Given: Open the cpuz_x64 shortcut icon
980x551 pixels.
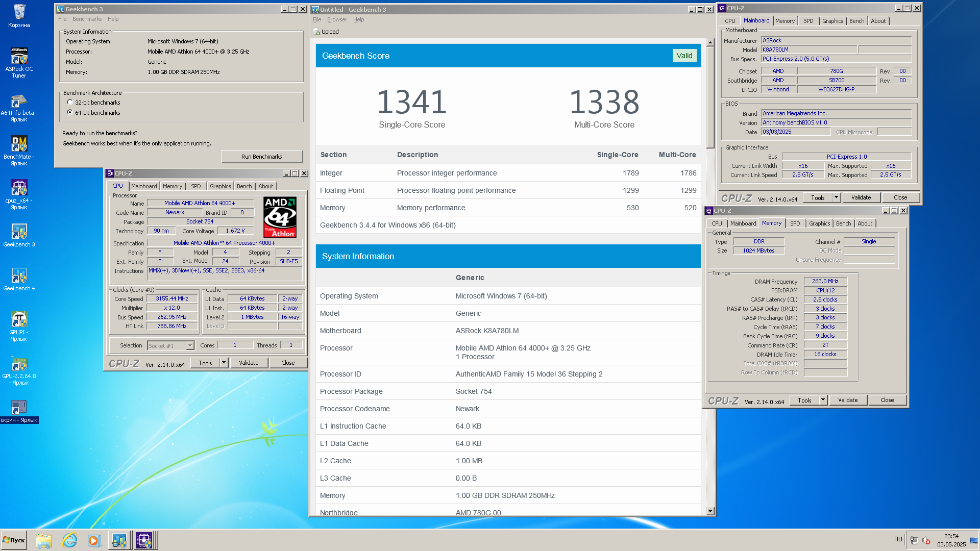Looking at the screenshot, I should [19, 195].
